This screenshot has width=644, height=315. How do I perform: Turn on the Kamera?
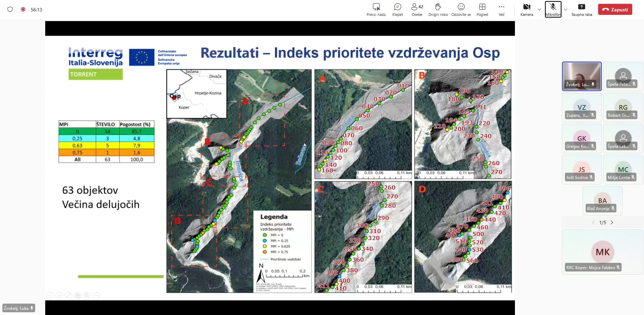point(527,7)
